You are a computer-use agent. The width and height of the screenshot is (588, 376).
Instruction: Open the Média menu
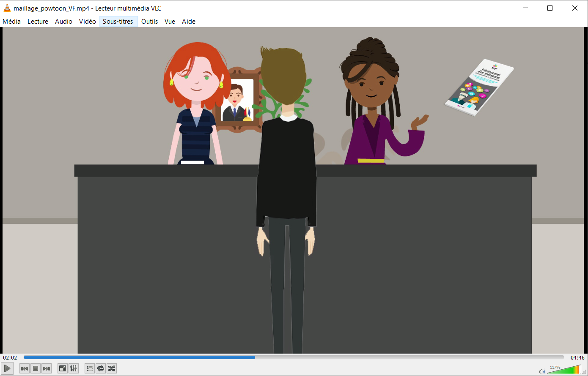pyautogui.click(x=12, y=22)
